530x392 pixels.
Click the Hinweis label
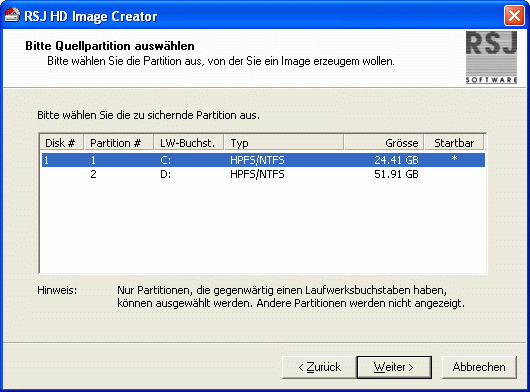(x=57, y=290)
